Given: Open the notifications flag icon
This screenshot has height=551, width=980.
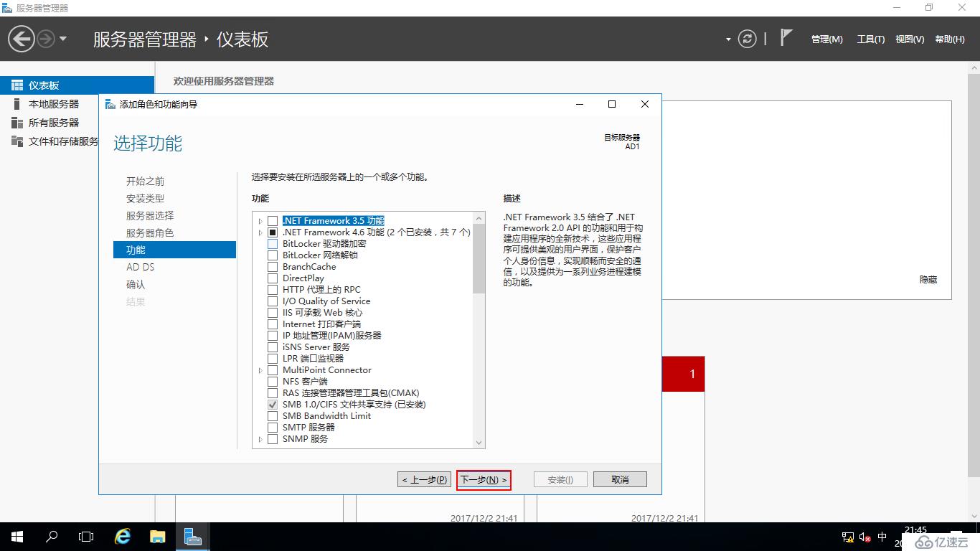Looking at the screenshot, I should click(786, 37).
